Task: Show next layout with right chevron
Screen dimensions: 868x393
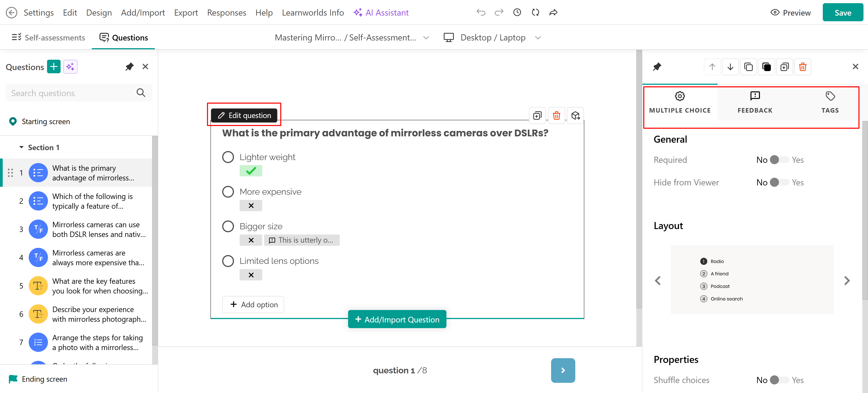Action: click(x=847, y=280)
